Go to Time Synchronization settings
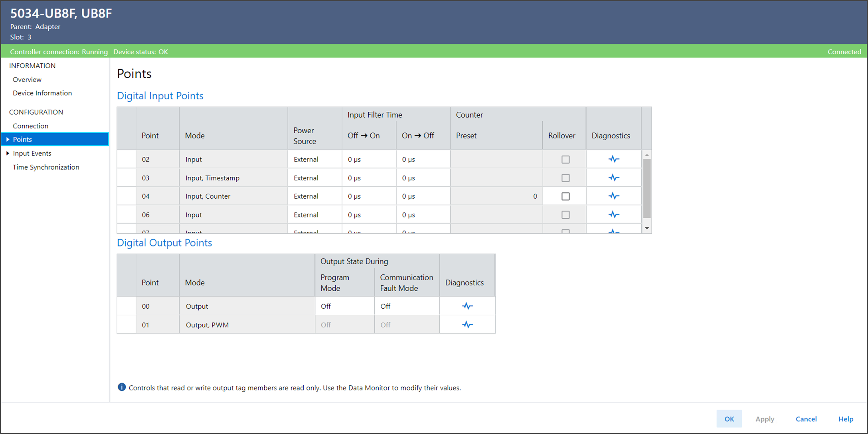The height and width of the screenshot is (434, 868). pyautogui.click(x=46, y=167)
